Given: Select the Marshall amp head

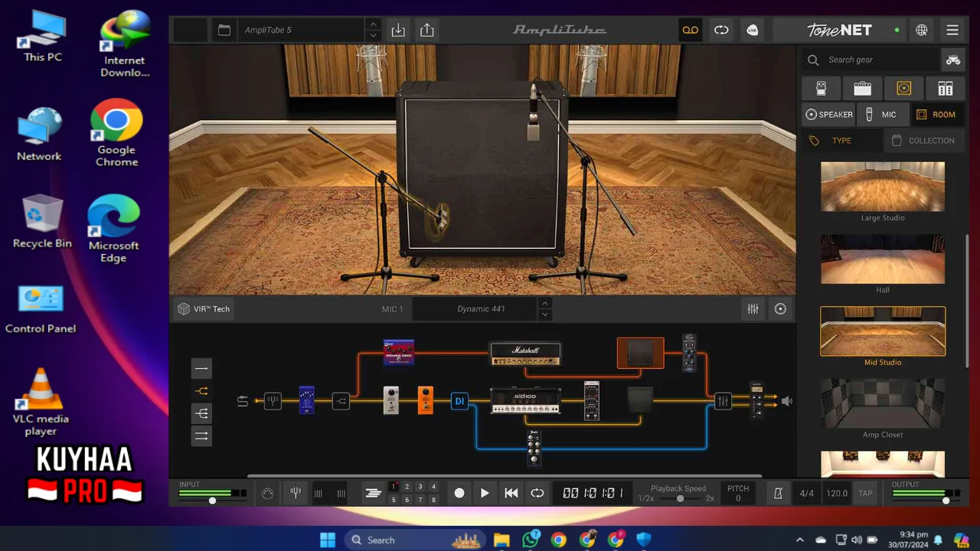Looking at the screenshot, I should [525, 354].
